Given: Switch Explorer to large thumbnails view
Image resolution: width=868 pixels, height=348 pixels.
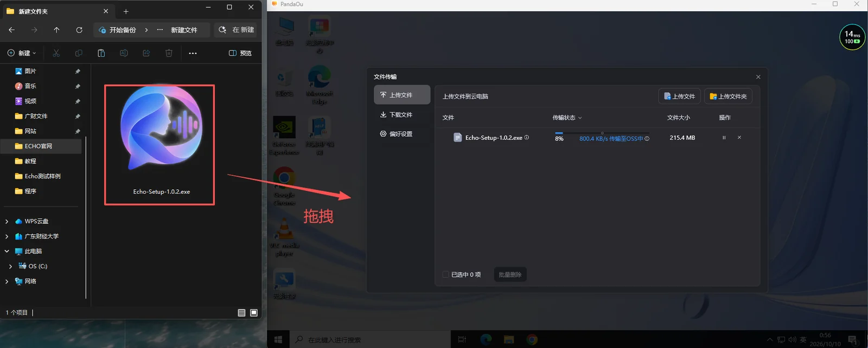Looking at the screenshot, I should (x=253, y=313).
